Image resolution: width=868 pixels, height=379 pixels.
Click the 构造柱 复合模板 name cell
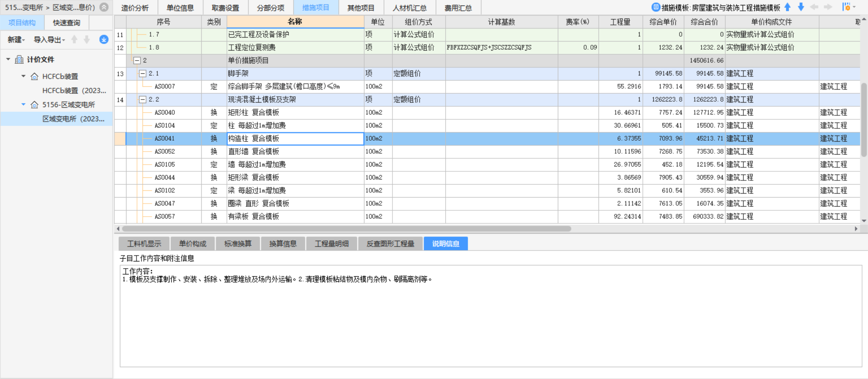click(295, 138)
